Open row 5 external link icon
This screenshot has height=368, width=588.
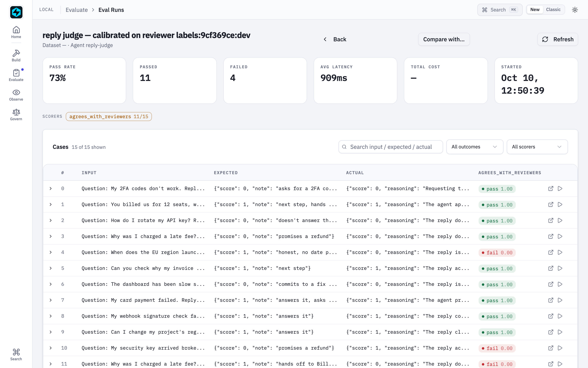[x=551, y=268]
